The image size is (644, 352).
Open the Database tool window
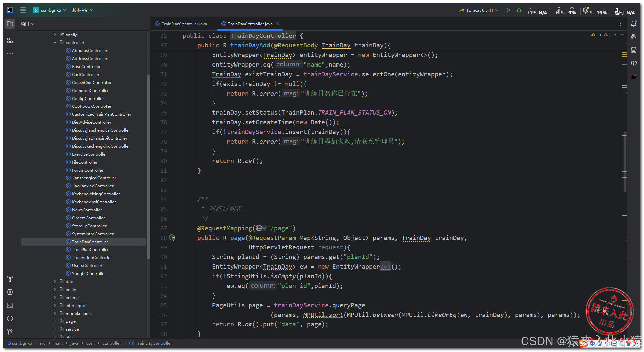(634, 50)
